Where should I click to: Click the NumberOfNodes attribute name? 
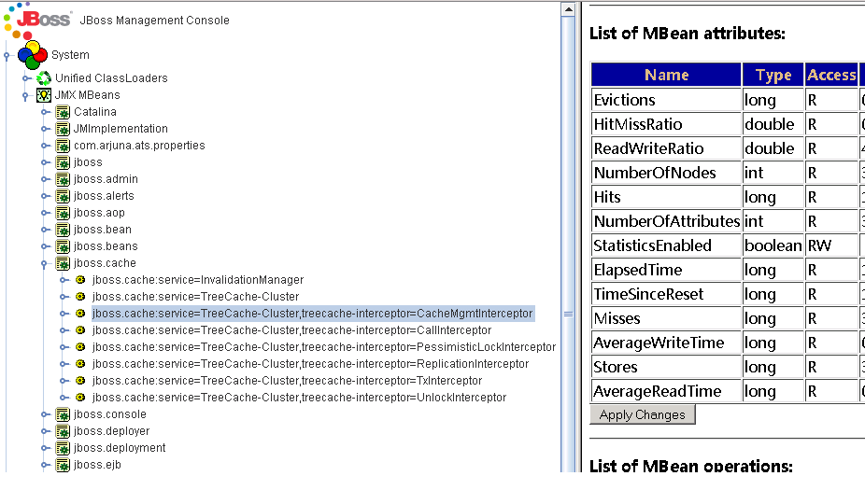click(x=655, y=173)
